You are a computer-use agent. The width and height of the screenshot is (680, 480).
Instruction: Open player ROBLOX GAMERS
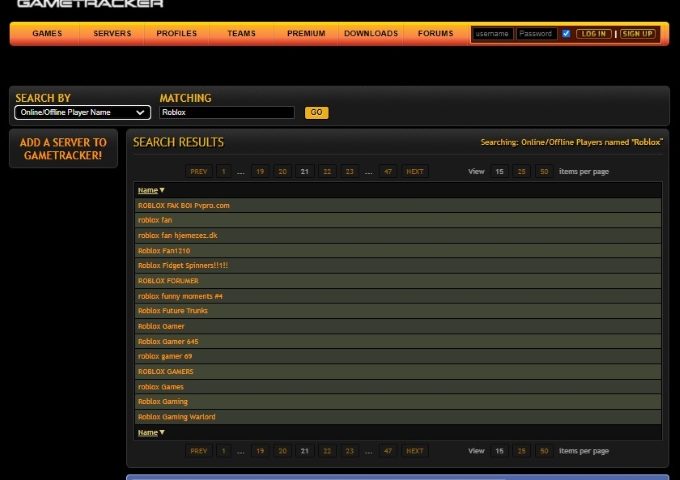tap(166, 372)
